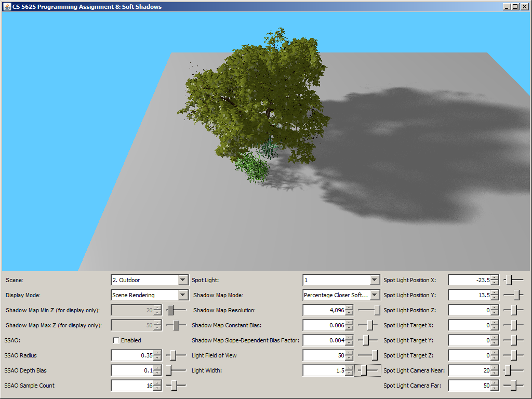Focus the Spot Light Camera Near field
This screenshot has height=399, width=532.
[469, 370]
